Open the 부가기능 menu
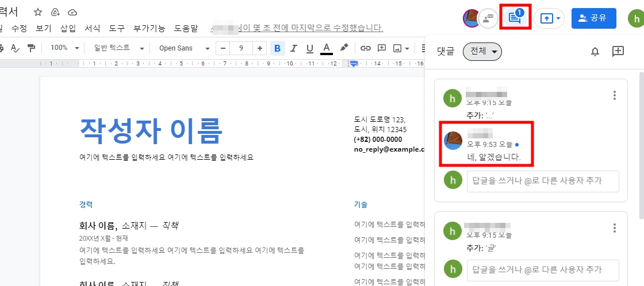This screenshot has height=286, width=644. pyautogui.click(x=149, y=28)
